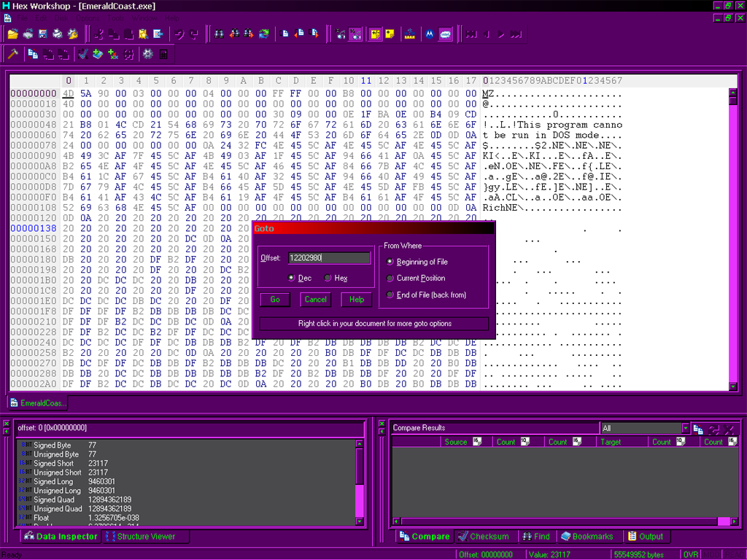Click the second yellow note toolbar icon
Image resolution: width=747 pixels, height=560 pixels.
point(390,34)
